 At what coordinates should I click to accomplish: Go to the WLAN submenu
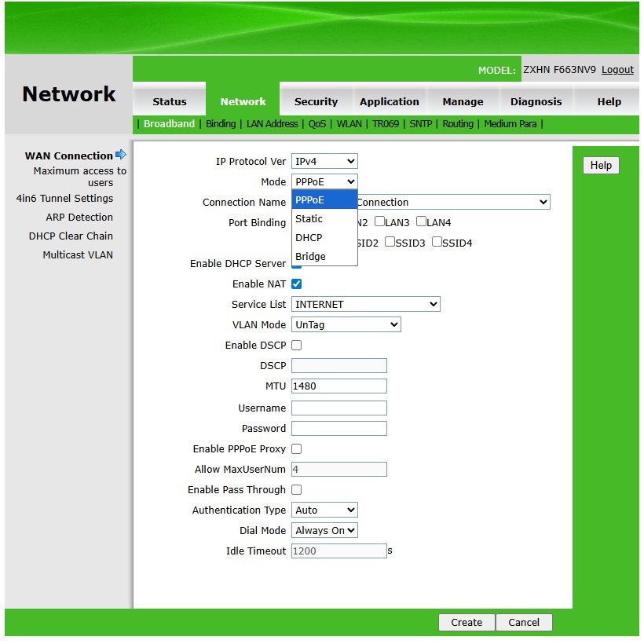pos(349,124)
